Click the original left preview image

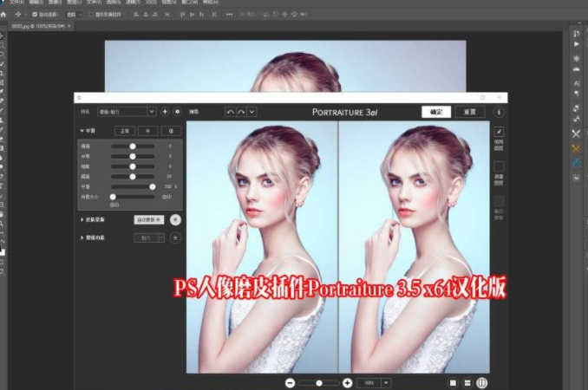point(262,247)
